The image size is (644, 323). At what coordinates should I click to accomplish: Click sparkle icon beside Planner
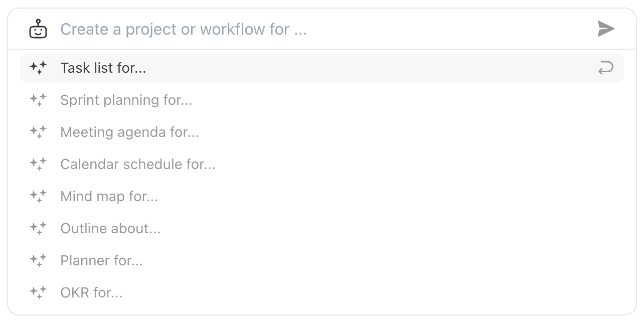click(38, 260)
